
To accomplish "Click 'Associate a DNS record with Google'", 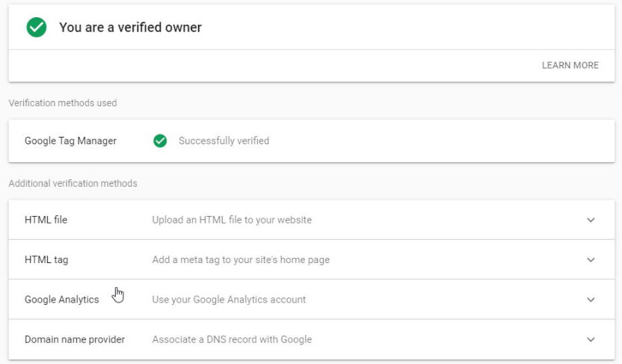I will 232,339.
